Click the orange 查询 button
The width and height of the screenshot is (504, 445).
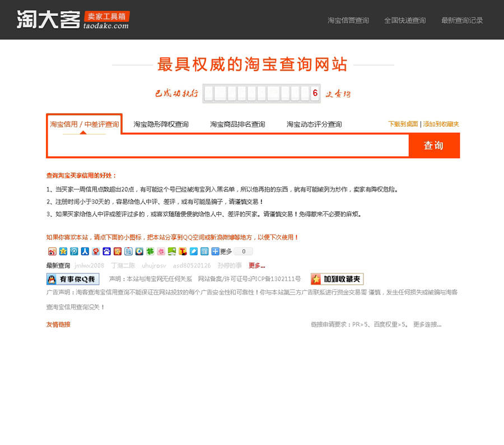coord(434,145)
